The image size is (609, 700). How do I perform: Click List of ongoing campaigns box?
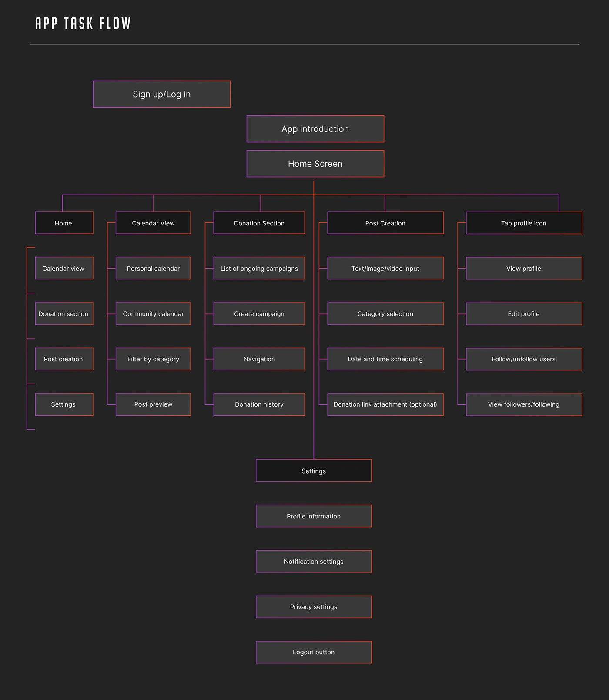259,268
